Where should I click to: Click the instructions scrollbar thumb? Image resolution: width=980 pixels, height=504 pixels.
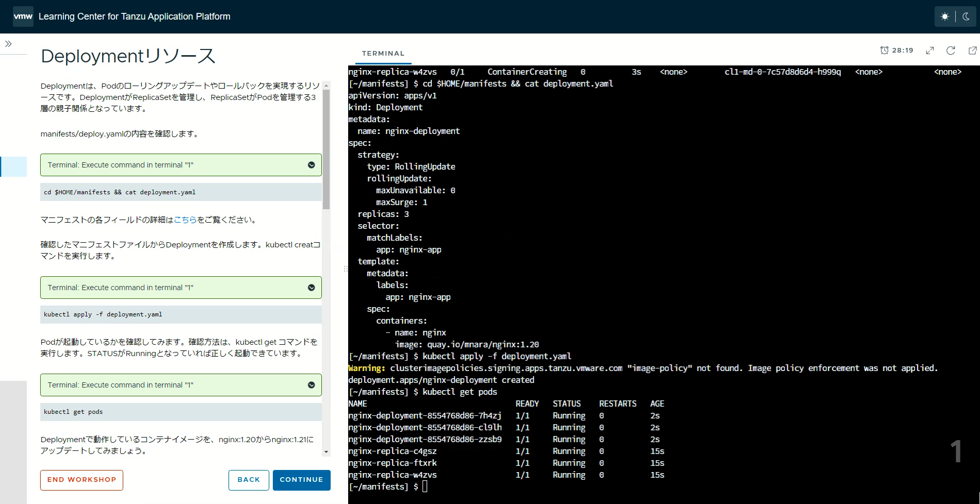coord(326,149)
